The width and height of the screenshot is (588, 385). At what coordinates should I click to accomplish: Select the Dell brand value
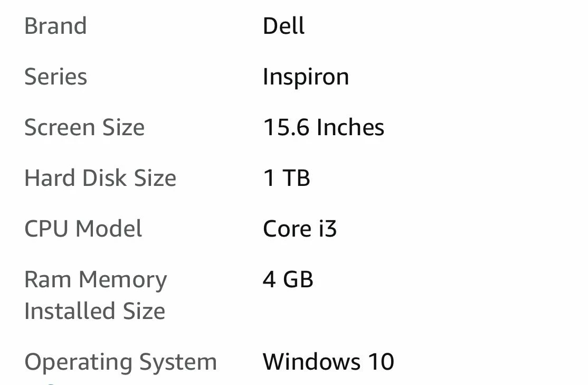pos(283,26)
